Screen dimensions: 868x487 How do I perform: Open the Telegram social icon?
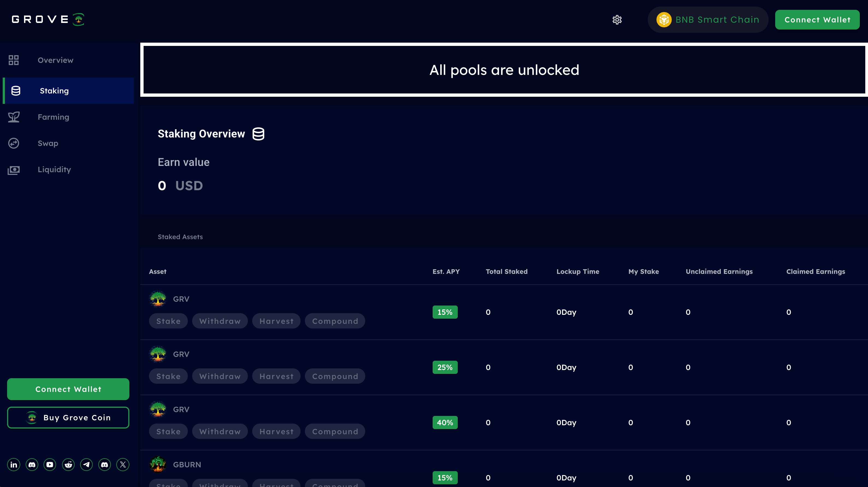(86, 465)
